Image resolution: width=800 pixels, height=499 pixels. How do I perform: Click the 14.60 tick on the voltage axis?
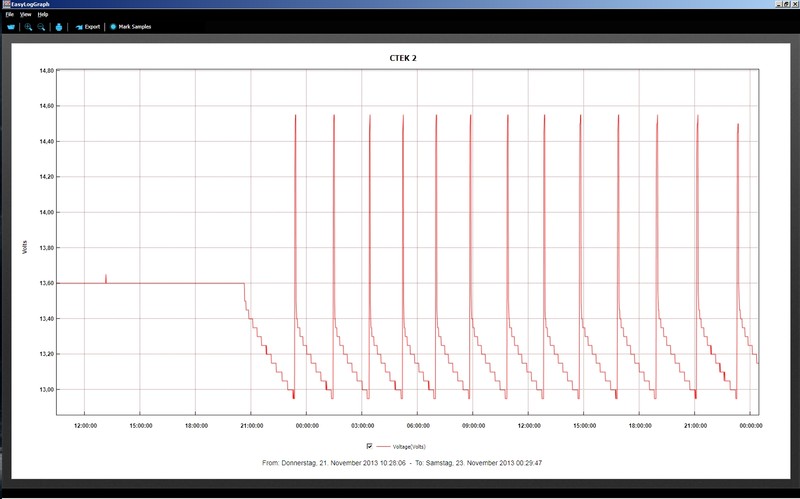click(x=46, y=106)
